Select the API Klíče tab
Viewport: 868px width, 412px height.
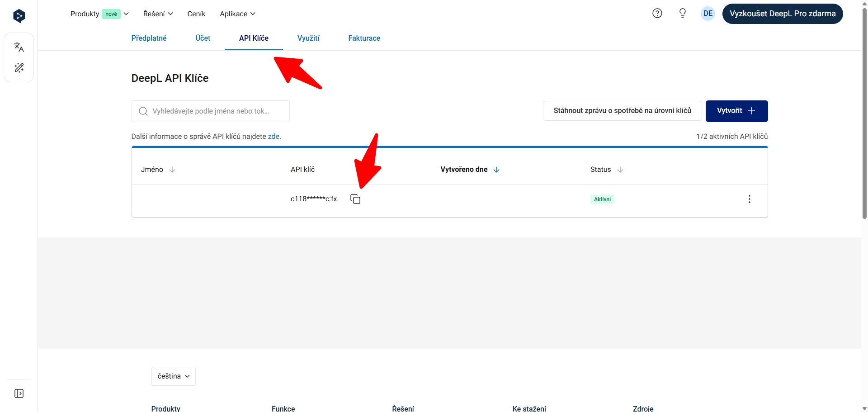point(254,38)
